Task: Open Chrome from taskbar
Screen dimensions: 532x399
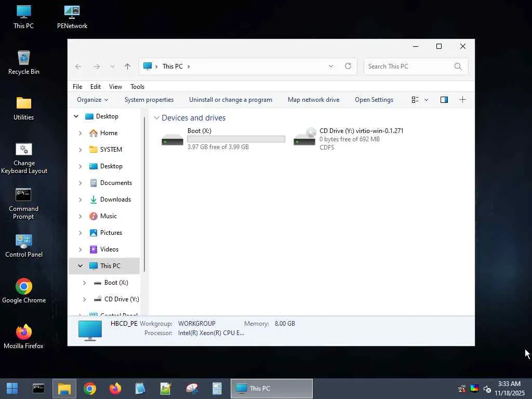Action: coord(90,389)
